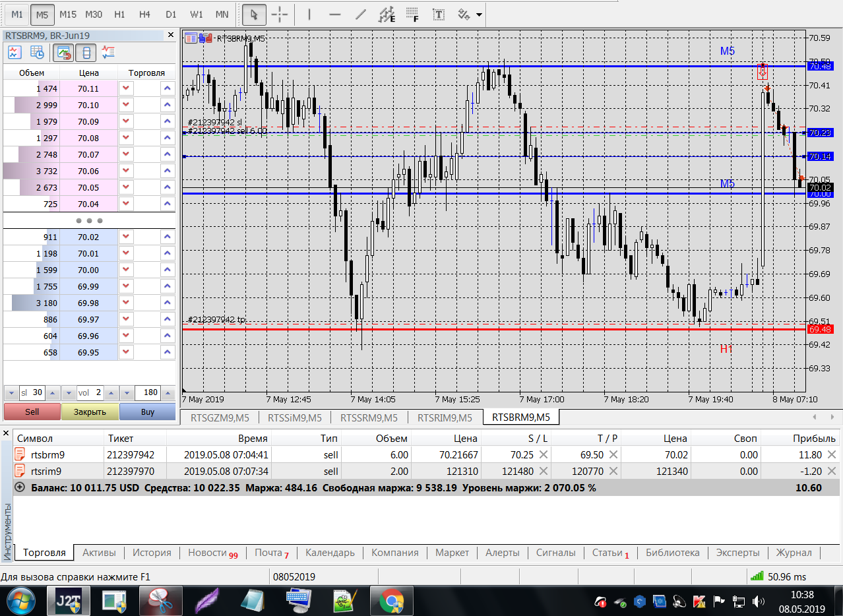Select the text label tool
843x616 pixels.
pos(438,14)
